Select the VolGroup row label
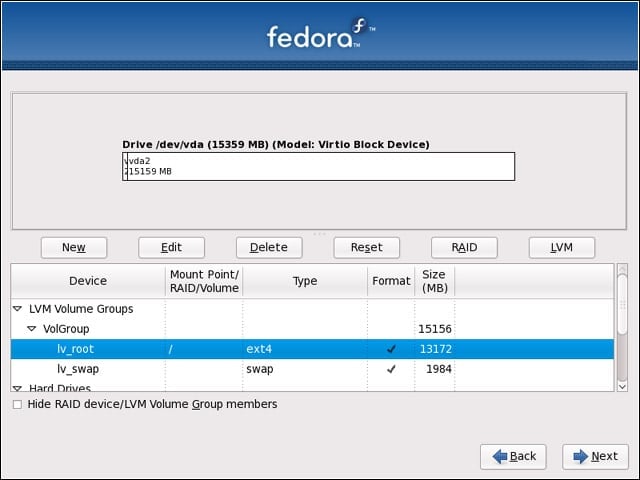The width and height of the screenshot is (640, 480). pos(66,329)
